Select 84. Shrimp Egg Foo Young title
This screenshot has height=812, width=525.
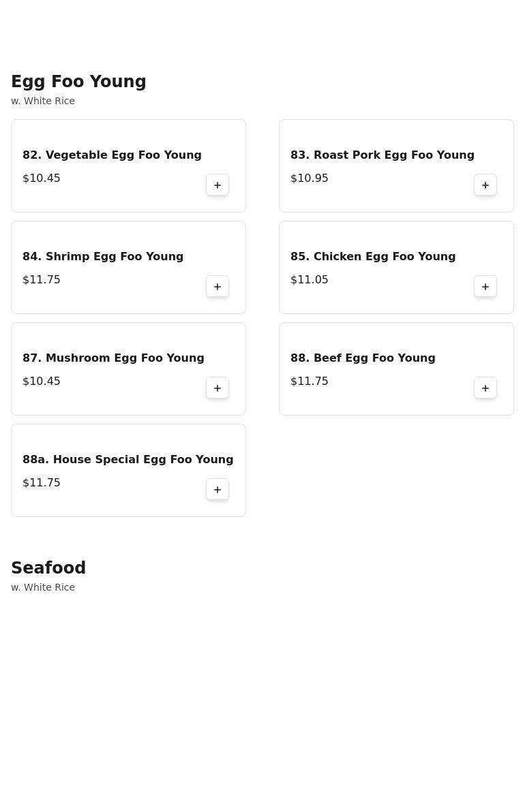[x=103, y=256]
